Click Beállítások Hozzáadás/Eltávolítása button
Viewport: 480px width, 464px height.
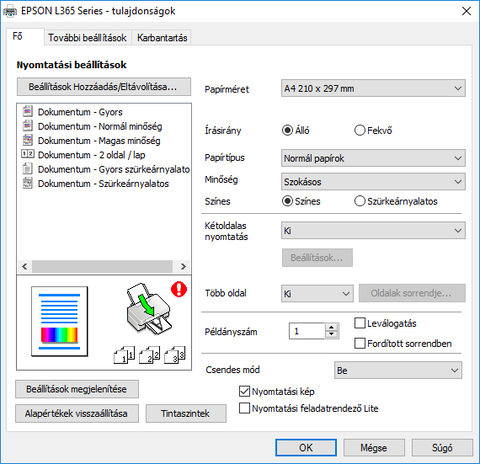click(x=104, y=87)
